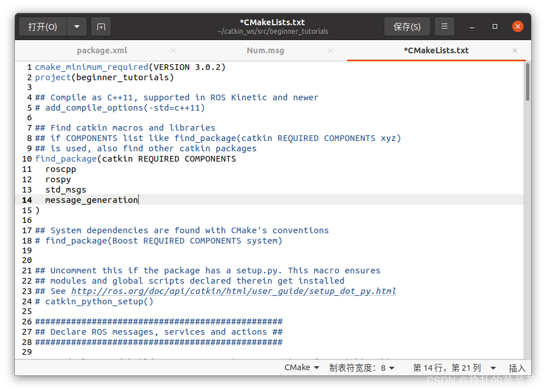Click the vertical scrollbar on the right
Screen dimensions: 546x392
click(529, 80)
